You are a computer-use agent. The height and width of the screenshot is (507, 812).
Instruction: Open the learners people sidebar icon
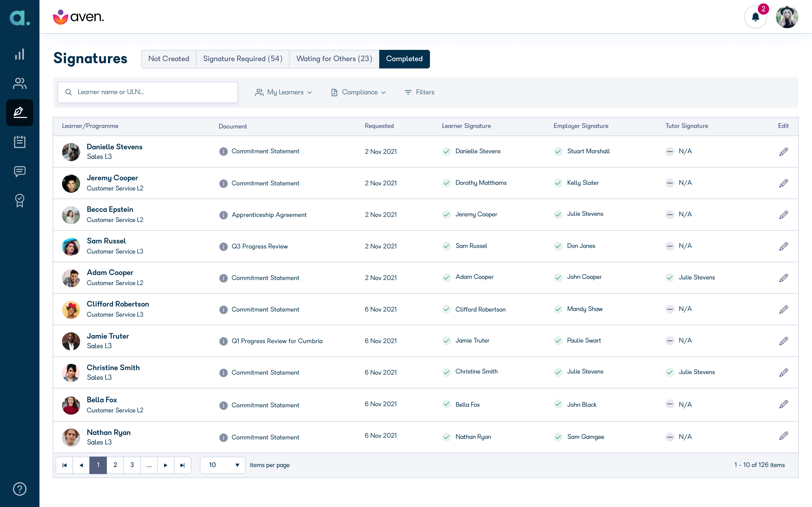click(20, 83)
